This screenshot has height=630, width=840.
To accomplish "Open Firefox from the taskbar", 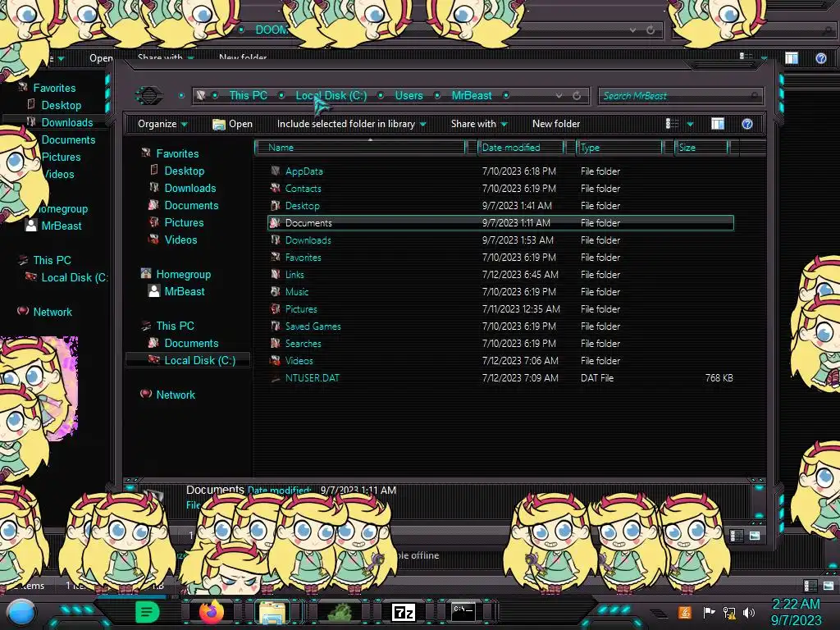I will coord(211,611).
